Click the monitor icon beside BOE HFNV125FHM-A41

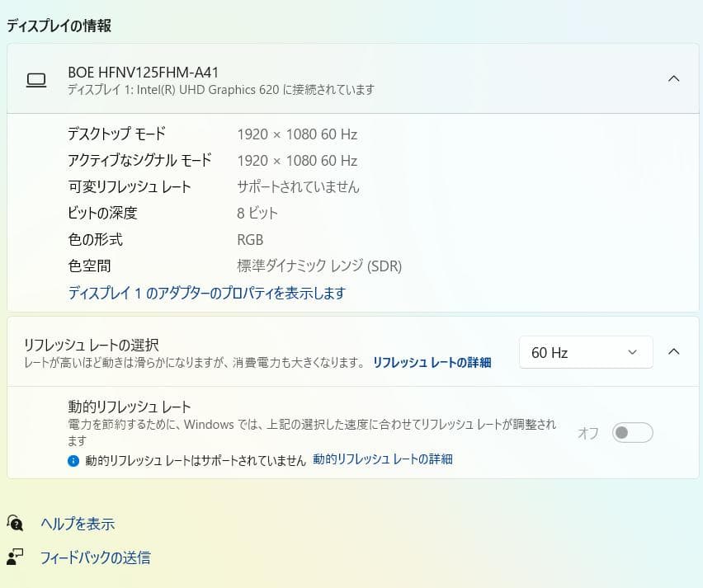tap(37, 79)
